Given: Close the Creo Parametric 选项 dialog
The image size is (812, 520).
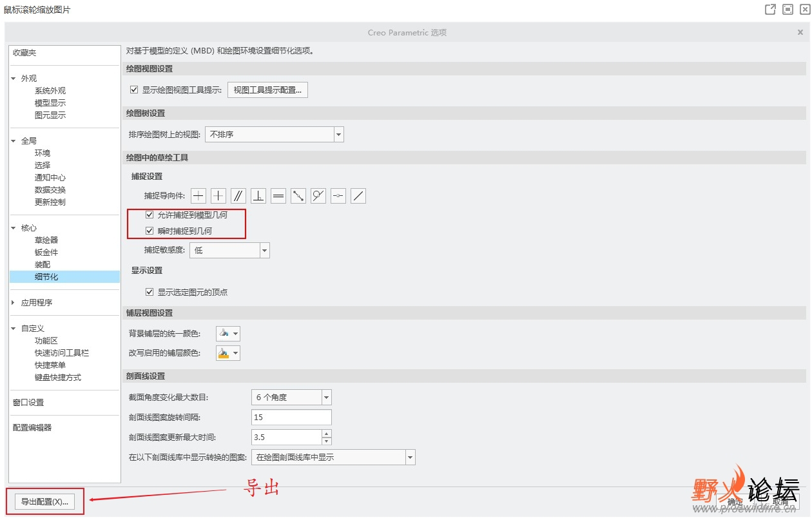Looking at the screenshot, I should click(x=800, y=32).
